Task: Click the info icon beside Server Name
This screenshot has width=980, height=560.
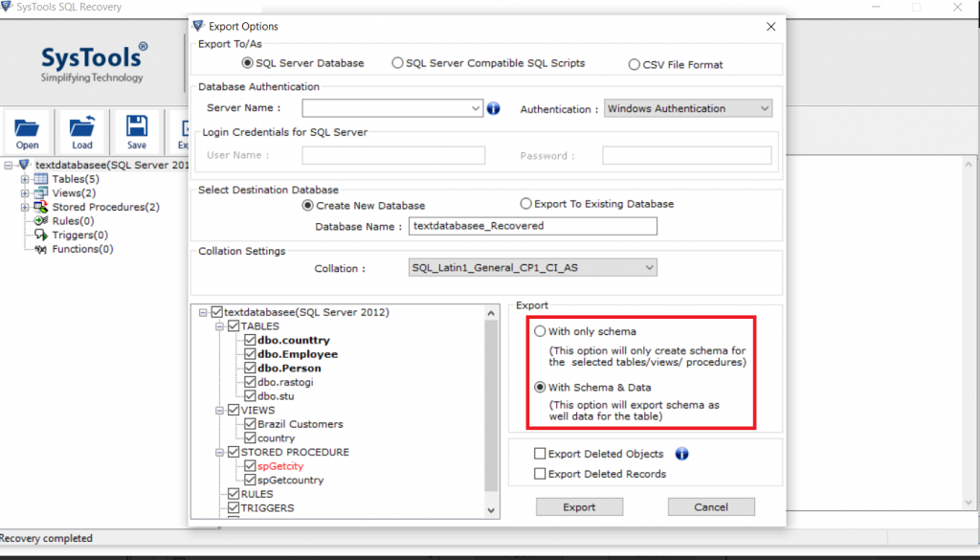Action: 493,109
